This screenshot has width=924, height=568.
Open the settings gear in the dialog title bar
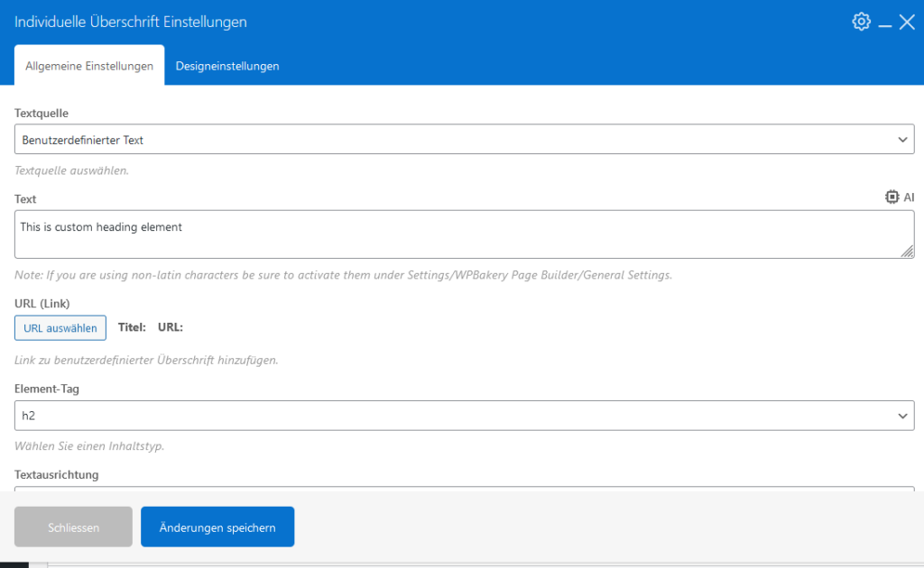point(861,21)
